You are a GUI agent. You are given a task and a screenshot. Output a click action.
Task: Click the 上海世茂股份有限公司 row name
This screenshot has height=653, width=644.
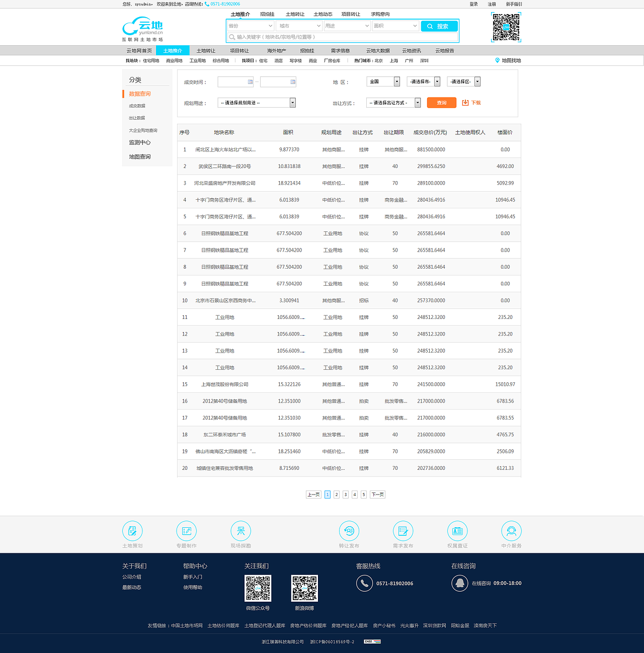[225, 384]
